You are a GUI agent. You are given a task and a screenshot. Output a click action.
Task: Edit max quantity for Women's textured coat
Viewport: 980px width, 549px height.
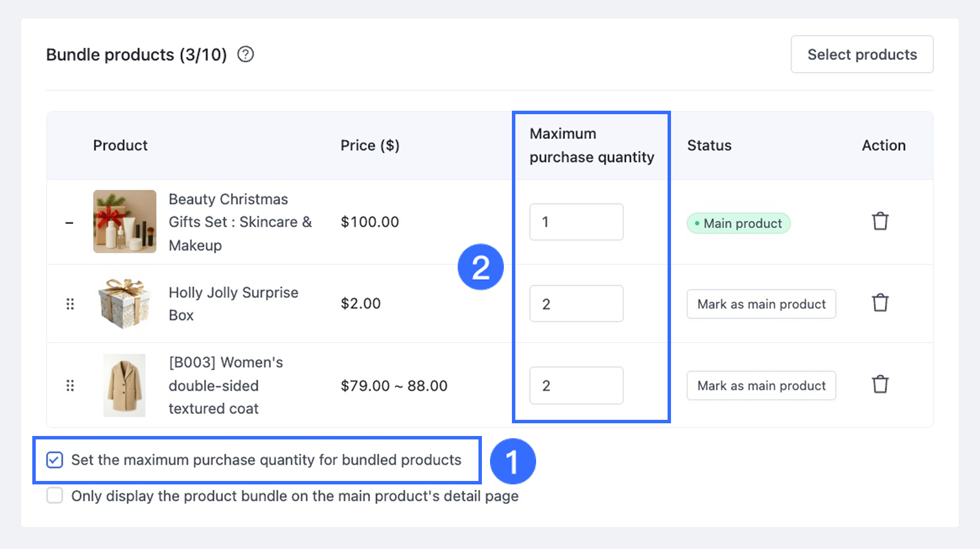tap(576, 385)
